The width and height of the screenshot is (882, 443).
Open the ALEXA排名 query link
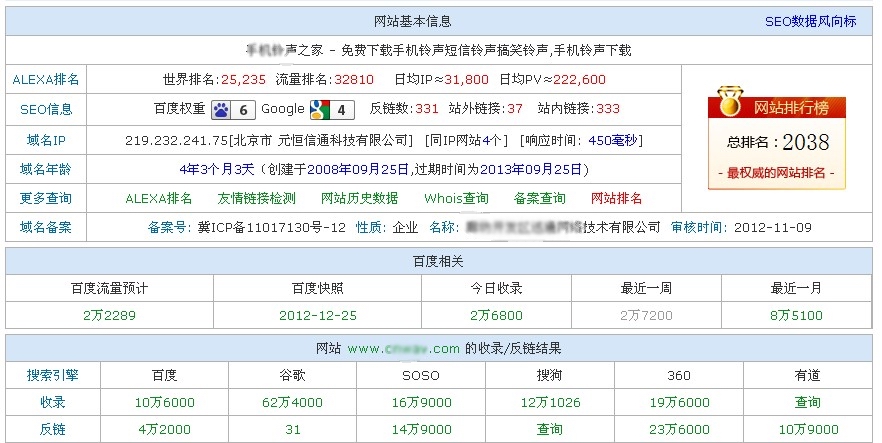point(159,198)
